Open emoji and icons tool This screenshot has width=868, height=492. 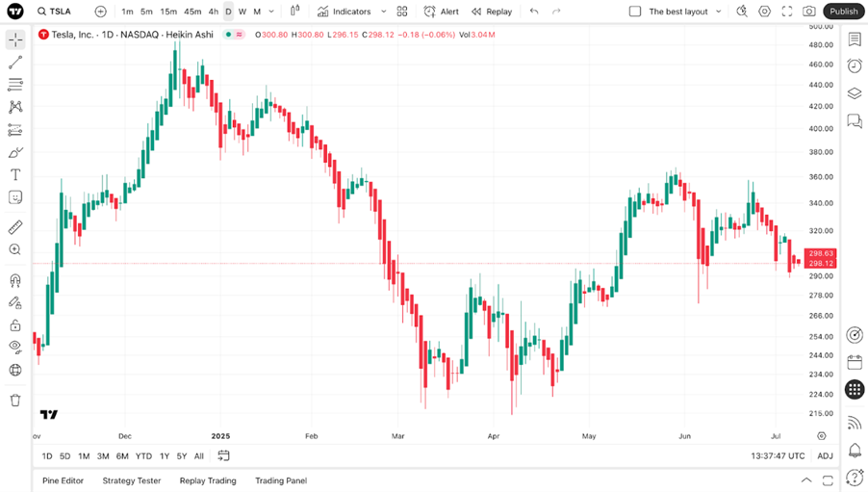[x=15, y=197]
